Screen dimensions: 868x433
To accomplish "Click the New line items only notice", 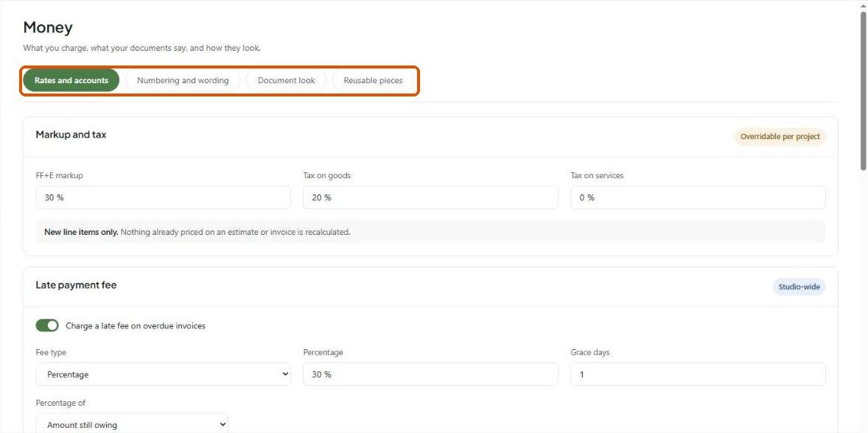I will pyautogui.click(x=430, y=232).
